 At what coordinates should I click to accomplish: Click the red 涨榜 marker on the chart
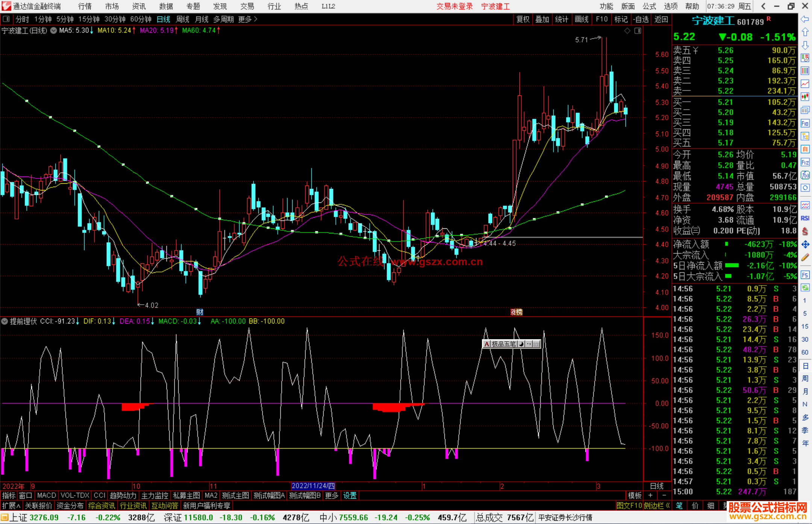point(517,312)
